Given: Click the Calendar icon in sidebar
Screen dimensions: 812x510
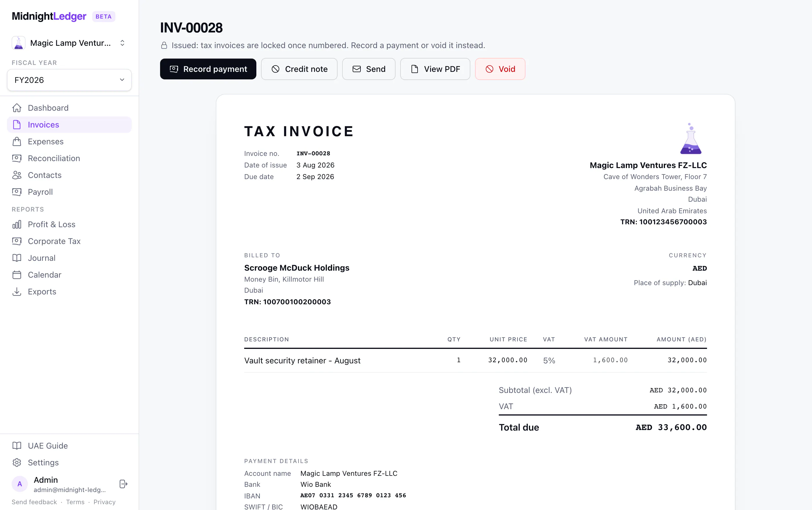Looking at the screenshot, I should click(x=17, y=275).
